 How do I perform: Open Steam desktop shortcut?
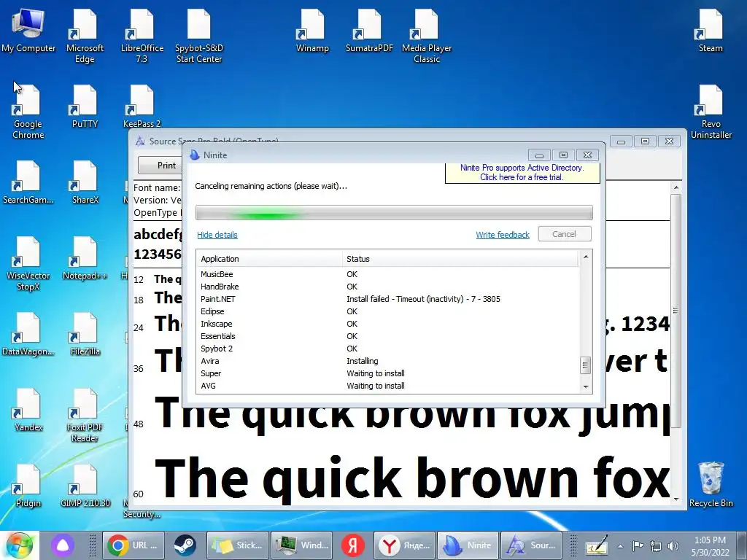coord(711,31)
